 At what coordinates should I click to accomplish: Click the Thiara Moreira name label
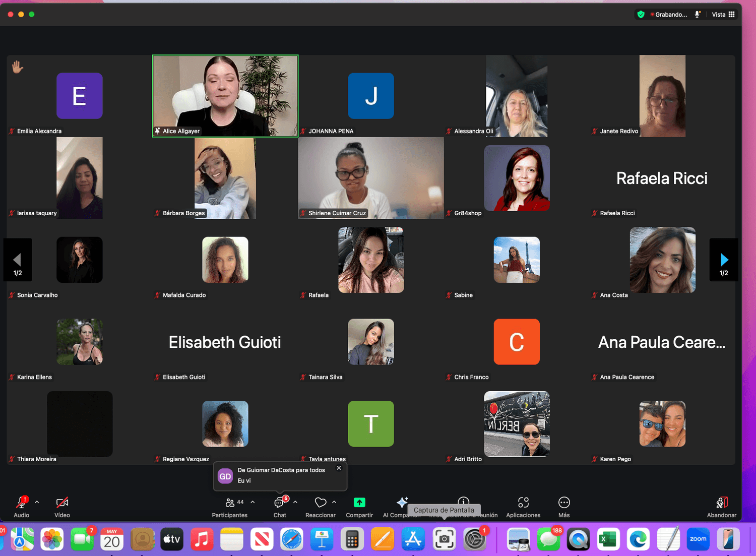click(x=37, y=459)
